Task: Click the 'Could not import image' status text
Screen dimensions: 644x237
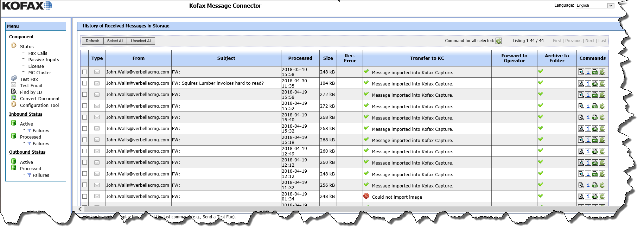Action: 397,197
